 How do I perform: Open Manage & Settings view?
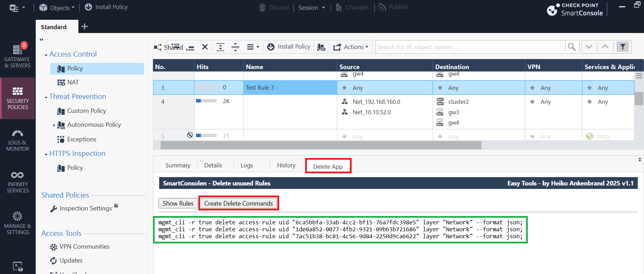point(18,223)
